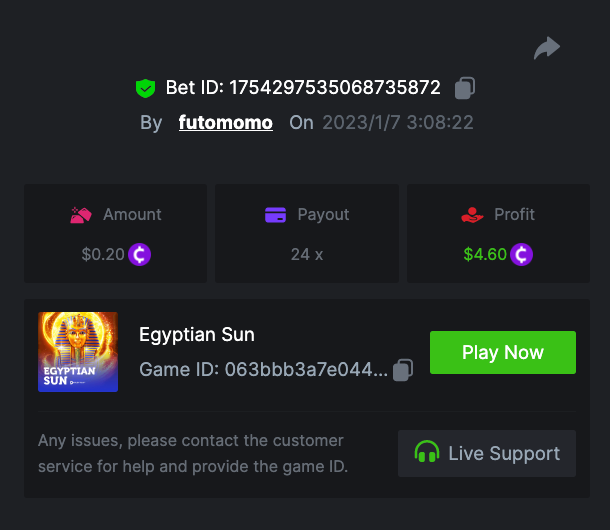Click the green verified shield icon
610x530 pixels.
point(146,88)
